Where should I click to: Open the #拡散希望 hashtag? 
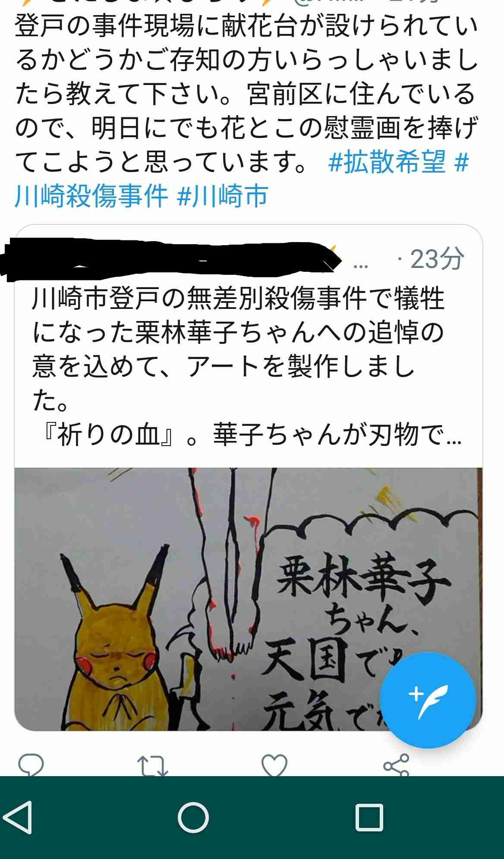pyautogui.click(x=387, y=163)
